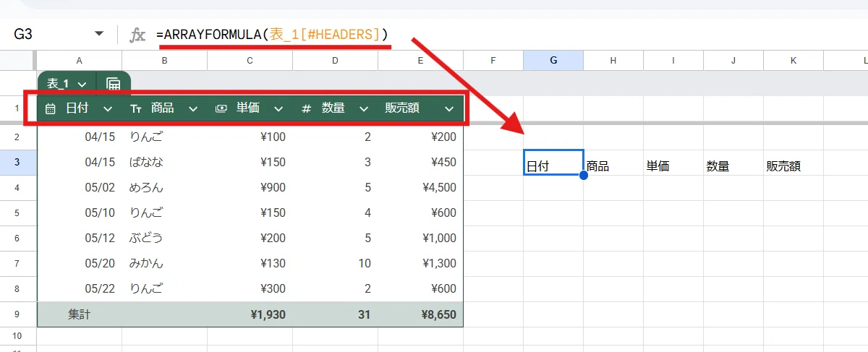Select column C header
This screenshot has width=868, height=352.
tap(250, 61)
